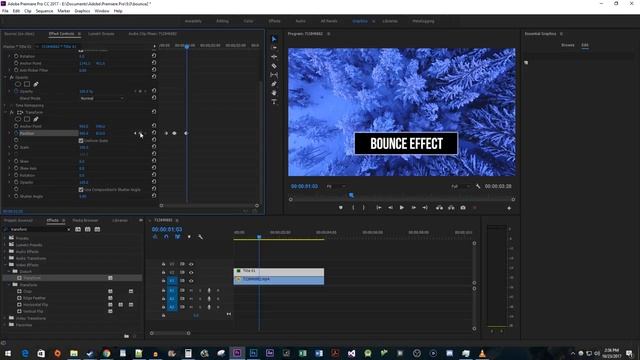Toggle Linked Selection in timeline
This screenshot has height=360, width=640.
pos(178,237)
